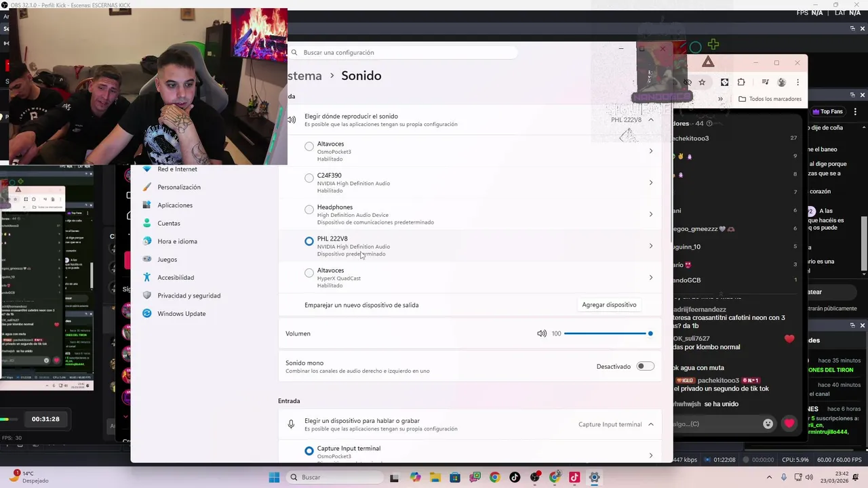
Task: Click the Top Fans button in chat
Action: click(x=827, y=112)
